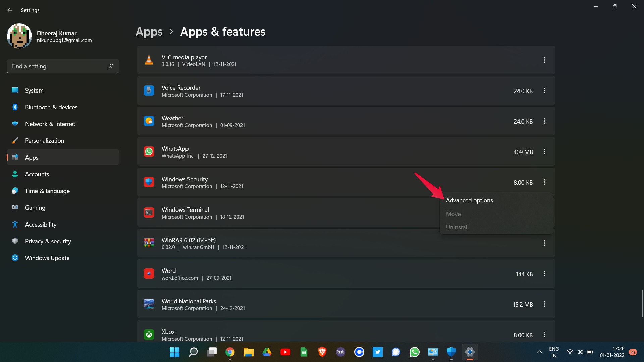The height and width of the screenshot is (362, 644).
Task: Open three-dot menu for Windows Security
Action: pos(545,182)
